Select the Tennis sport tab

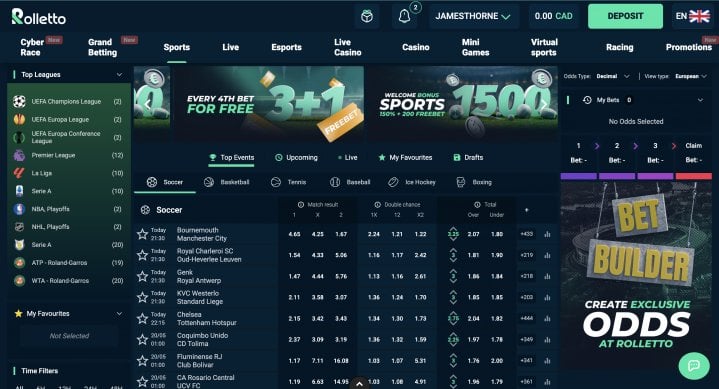[288, 182]
